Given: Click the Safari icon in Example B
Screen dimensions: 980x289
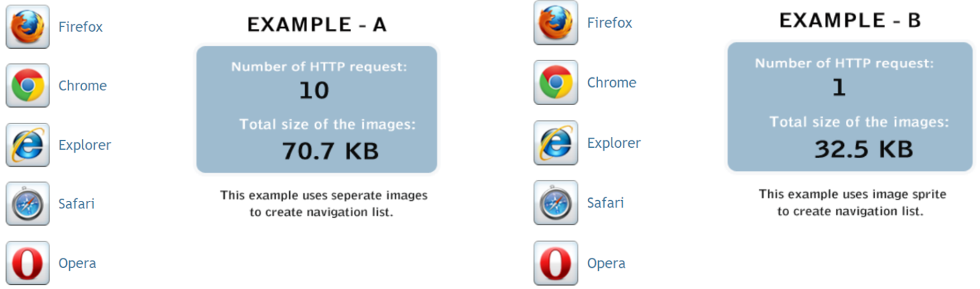Looking at the screenshot, I should click(x=556, y=202).
